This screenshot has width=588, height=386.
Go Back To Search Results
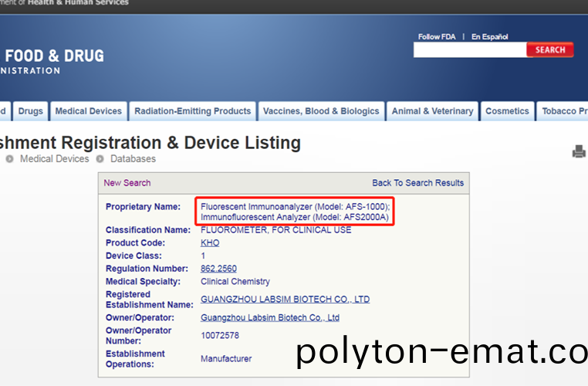click(x=417, y=183)
